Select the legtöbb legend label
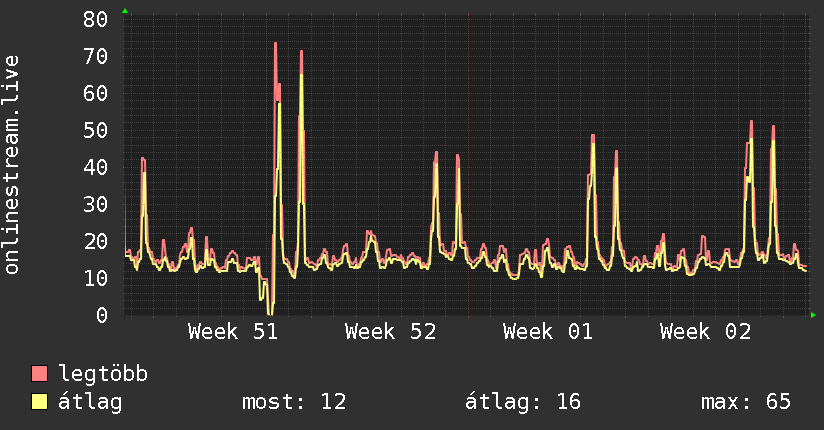 pos(103,374)
